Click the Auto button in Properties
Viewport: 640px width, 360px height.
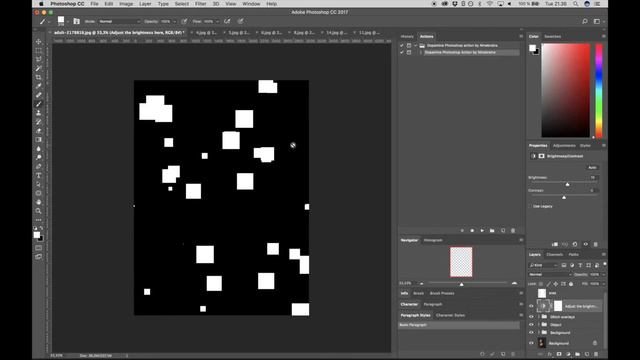click(592, 167)
